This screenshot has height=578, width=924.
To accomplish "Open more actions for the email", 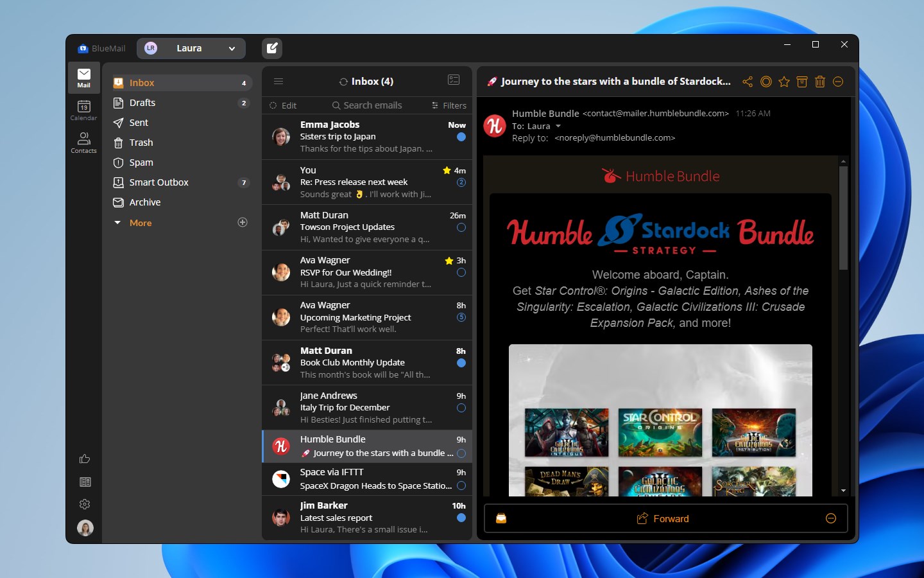I will (837, 82).
